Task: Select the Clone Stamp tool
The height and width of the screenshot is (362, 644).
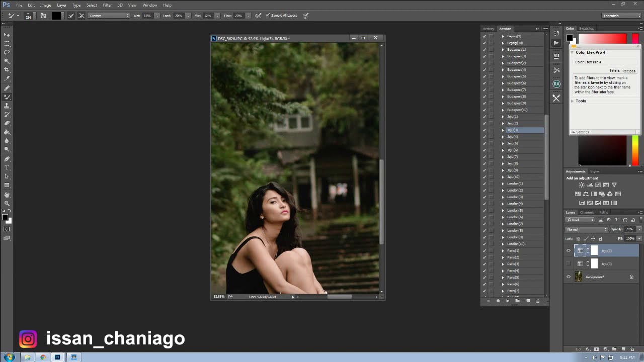Action: point(7,106)
